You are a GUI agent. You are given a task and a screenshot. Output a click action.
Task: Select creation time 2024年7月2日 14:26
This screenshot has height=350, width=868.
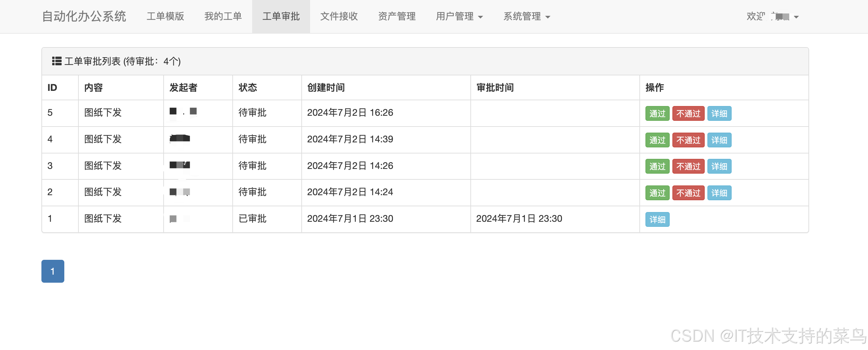coord(350,166)
